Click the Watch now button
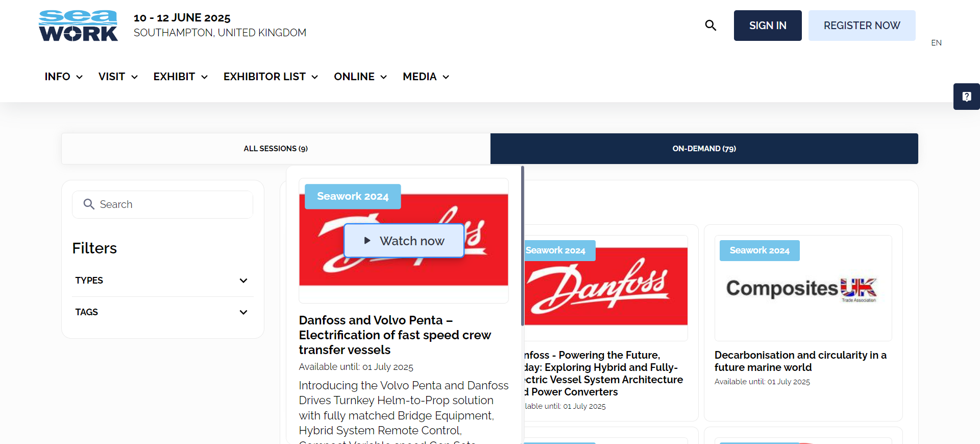Viewport: 980px width, 444px height. 404,241
